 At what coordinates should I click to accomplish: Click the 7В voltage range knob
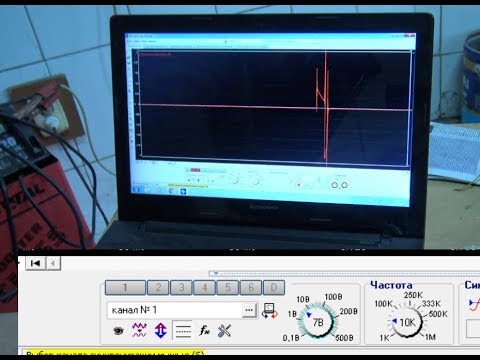[318, 322]
